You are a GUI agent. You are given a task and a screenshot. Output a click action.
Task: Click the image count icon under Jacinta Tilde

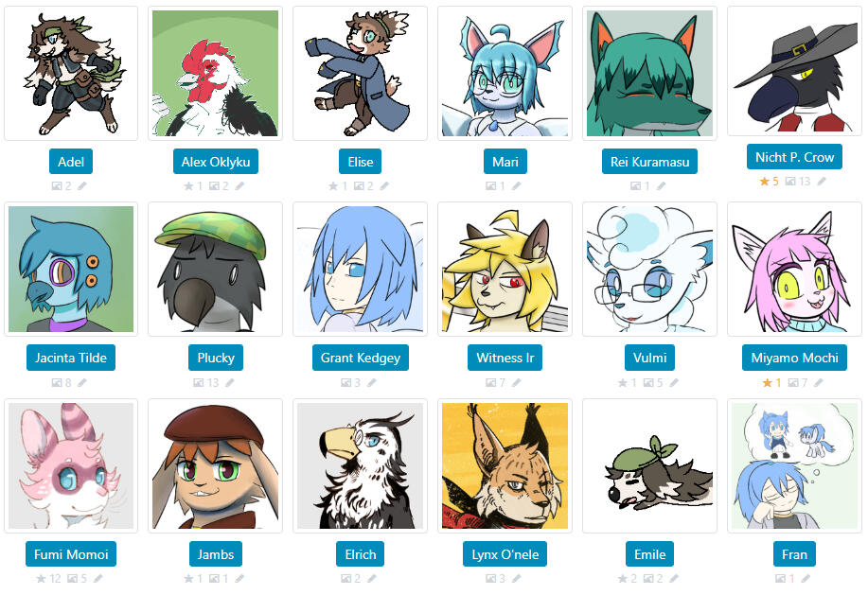point(57,383)
